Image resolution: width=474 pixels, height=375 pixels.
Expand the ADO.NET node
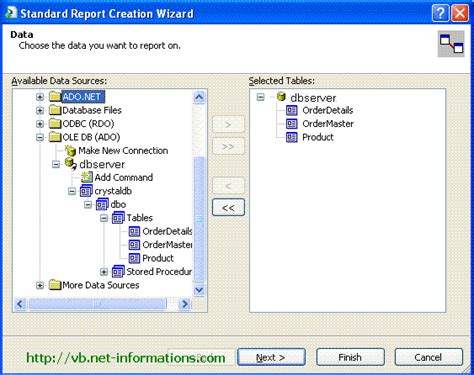(40, 97)
